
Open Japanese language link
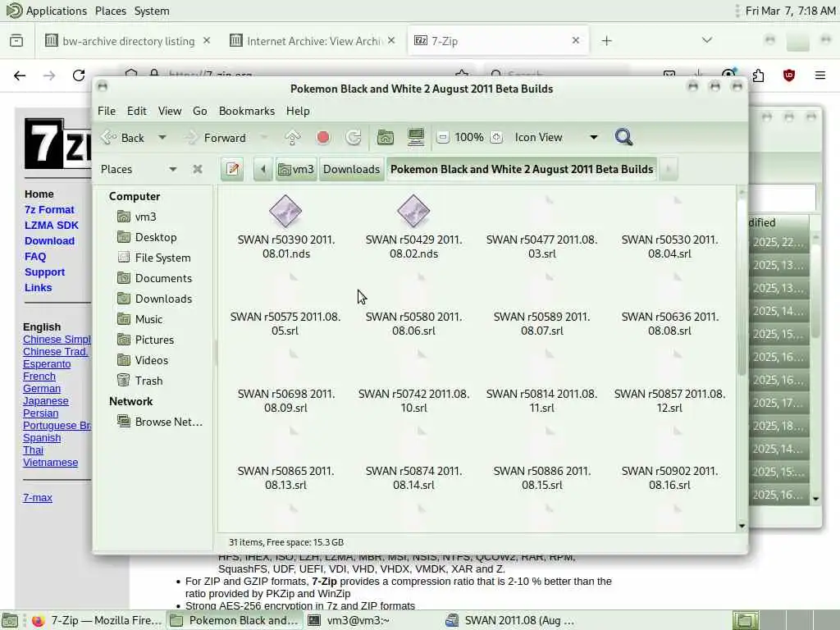tap(46, 400)
